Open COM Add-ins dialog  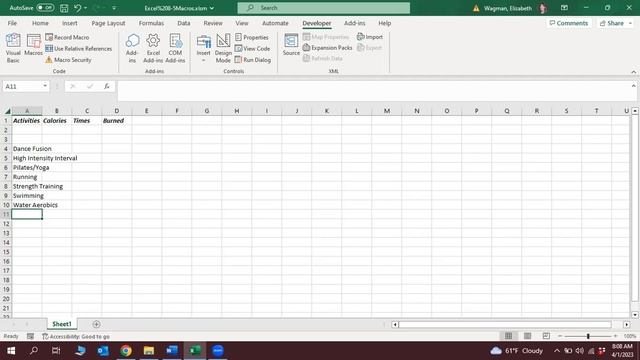175,48
